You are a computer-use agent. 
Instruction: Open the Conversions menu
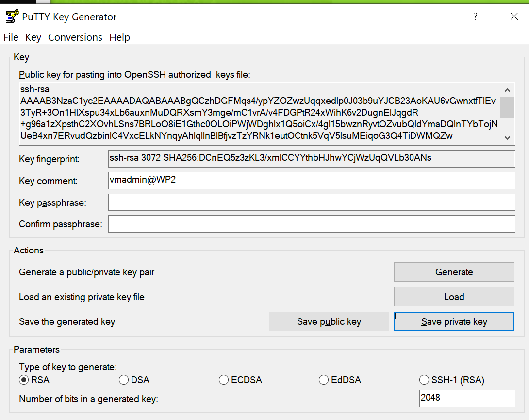[75, 37]
